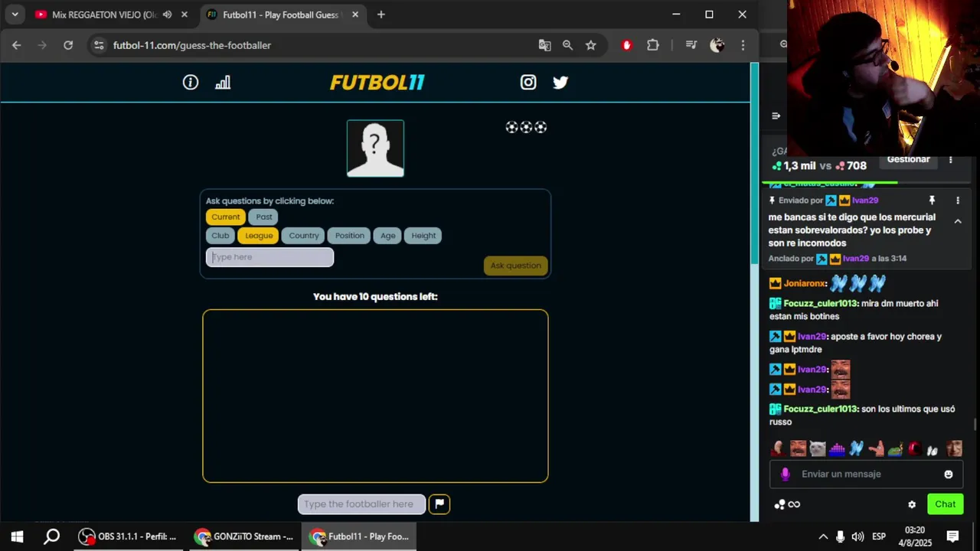Open the channel points infinity icon
Viewport: 980px width, 551px height.
coord(787,504)
